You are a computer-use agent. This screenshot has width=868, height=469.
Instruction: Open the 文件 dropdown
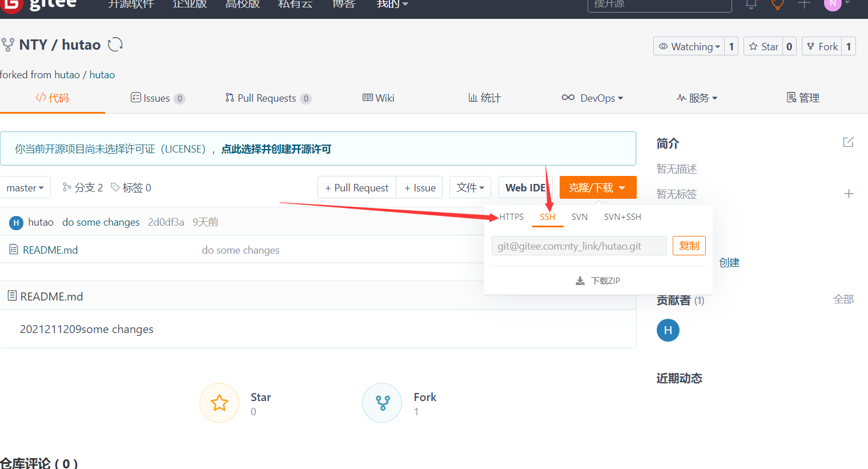[471, 187]
